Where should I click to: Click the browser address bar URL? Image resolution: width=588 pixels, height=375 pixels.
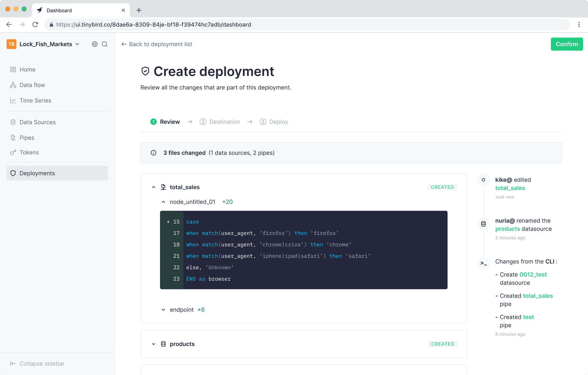click(x=153, y=25)
